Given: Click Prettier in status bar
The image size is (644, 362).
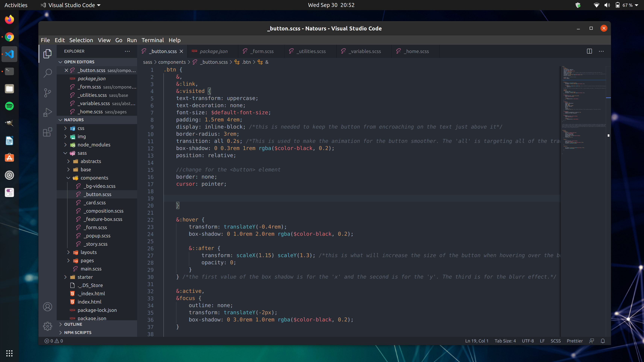Looking at the screenshot, I should [574, 341].
